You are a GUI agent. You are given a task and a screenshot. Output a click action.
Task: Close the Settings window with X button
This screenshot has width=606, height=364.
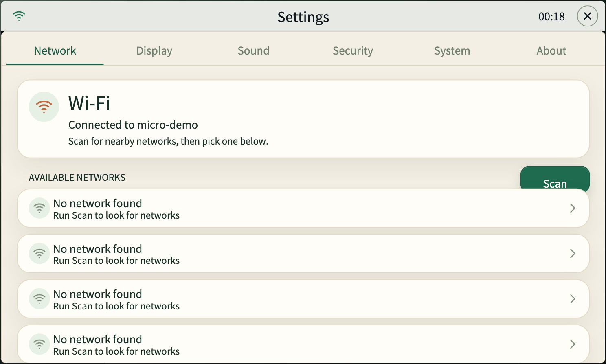(x=587, y=16)
